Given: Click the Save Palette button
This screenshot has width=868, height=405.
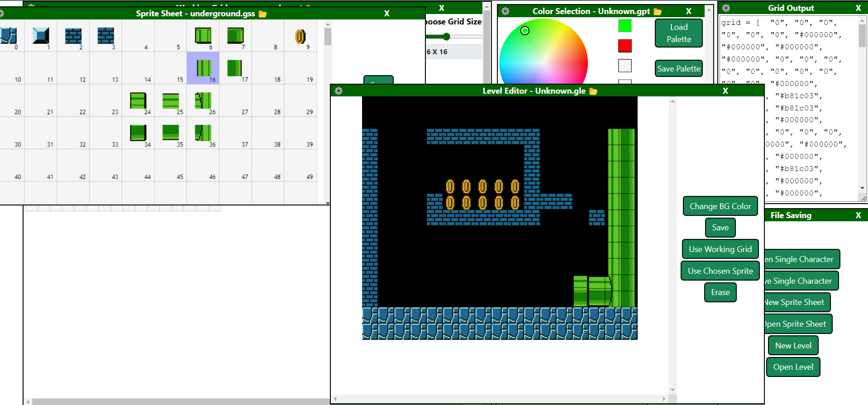Looking at the screenshot, I should (679, 69).
